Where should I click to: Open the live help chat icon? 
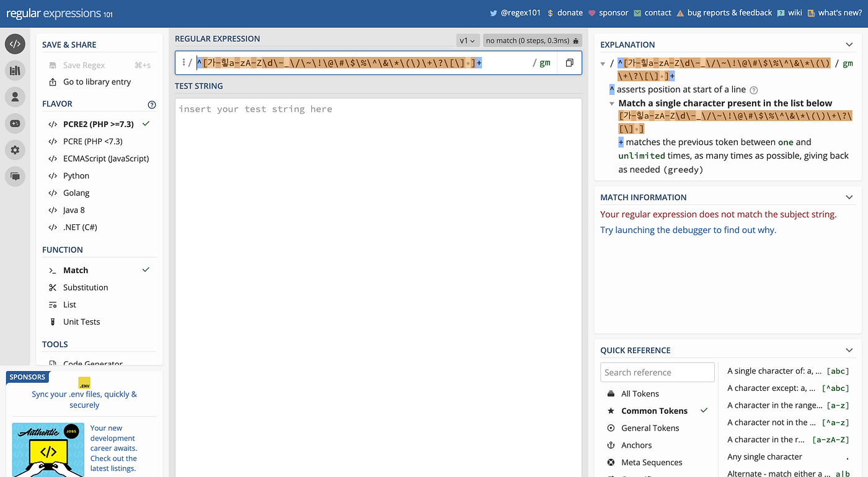coord(15,177)
